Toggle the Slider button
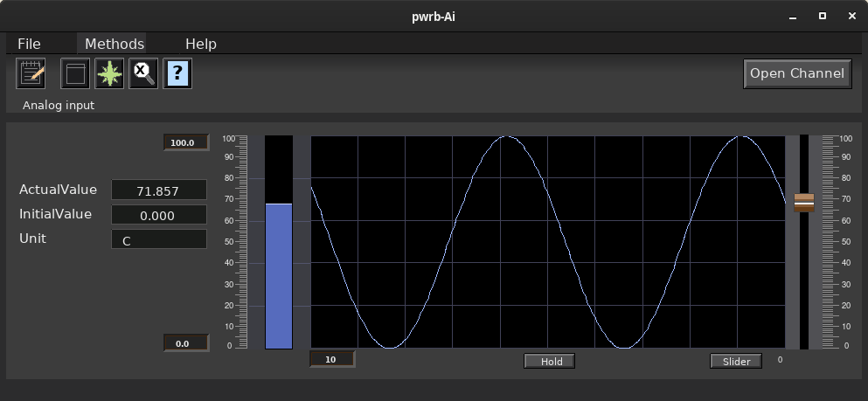The height and width of the screenshot is (401, 868). [x=736, y=362]
